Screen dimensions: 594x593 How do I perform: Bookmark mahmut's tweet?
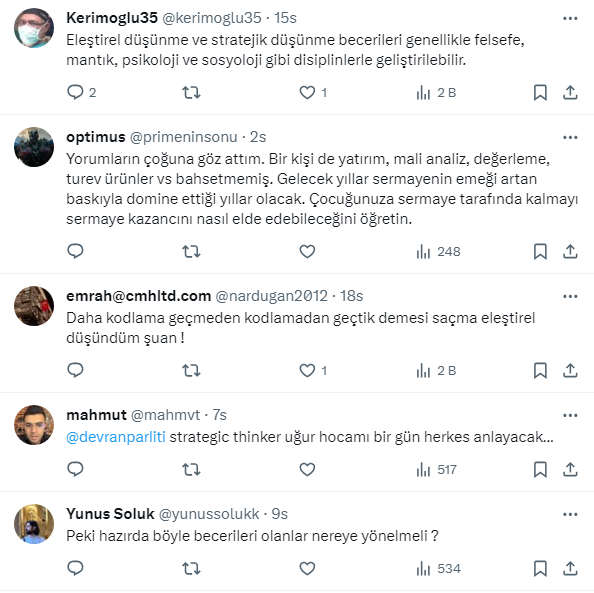pyautogui.click(x=540, y=470)
